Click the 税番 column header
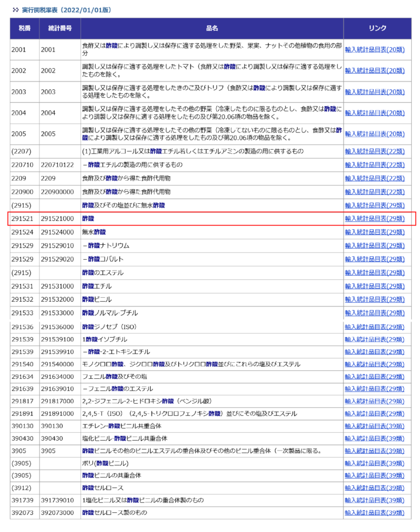Viewport: 420px width, 532px height. tap(24, 28)
